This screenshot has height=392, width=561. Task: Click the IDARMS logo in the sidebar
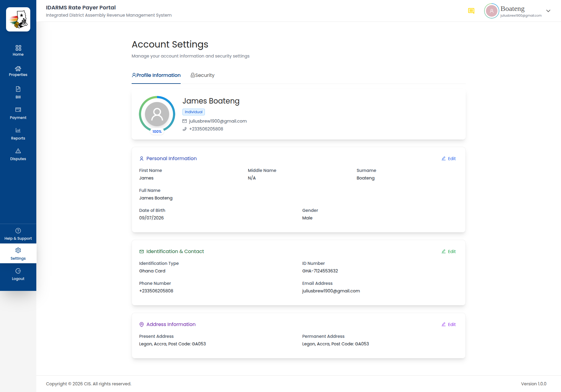(x=18, y=19)
